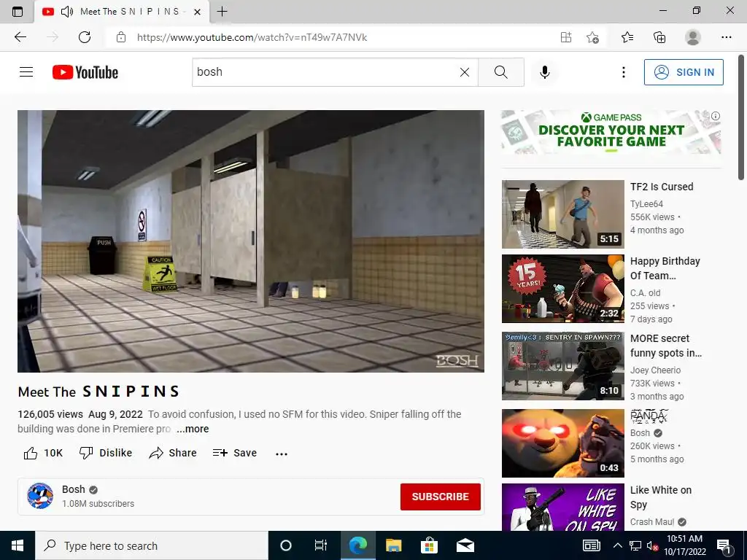Add this page to favorites
The height and width of the screenshot is (560, 747).
pos(592,37)
